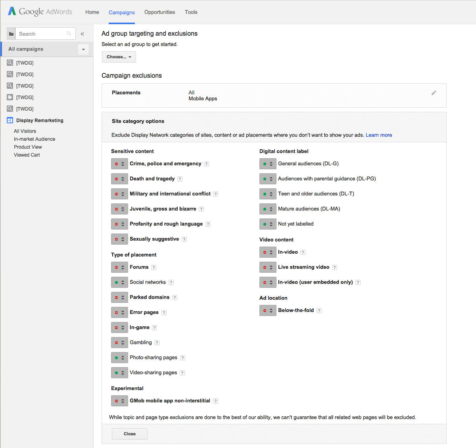The image size is (476, 448).
Task: Click help icon beside Live streaming video
Action: tap(334, 267)
